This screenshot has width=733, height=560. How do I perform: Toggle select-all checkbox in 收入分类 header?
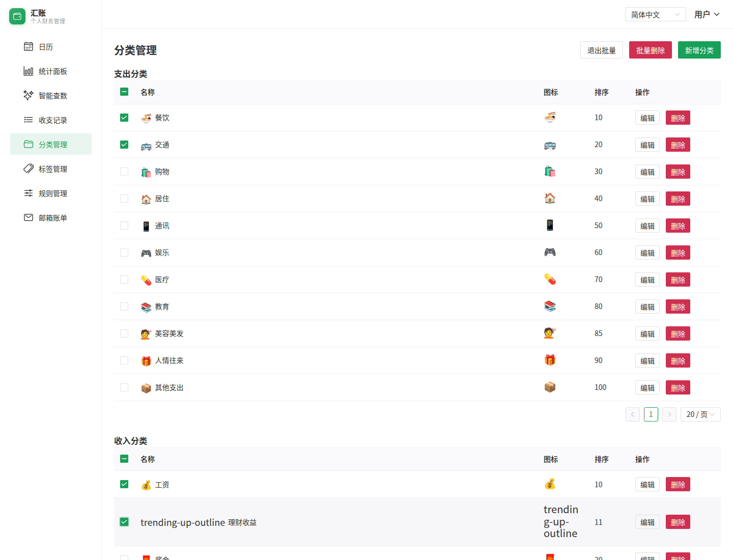[124, 459]
